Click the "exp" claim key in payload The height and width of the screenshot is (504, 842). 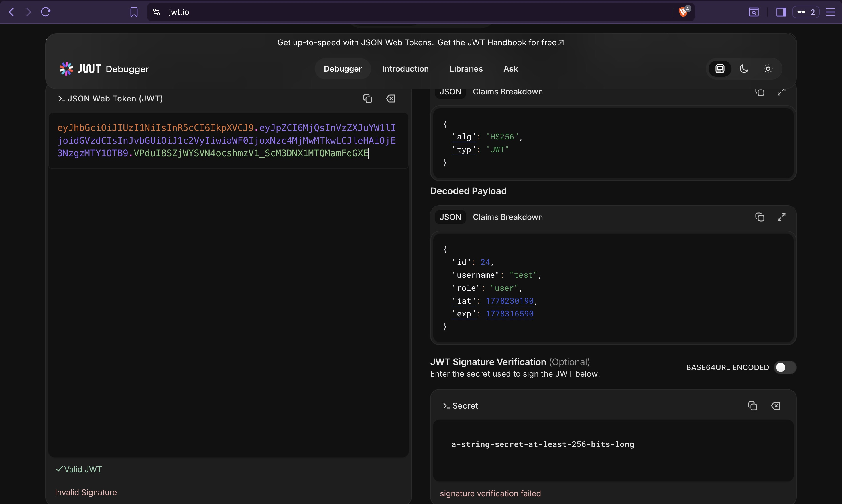[464, 314]
